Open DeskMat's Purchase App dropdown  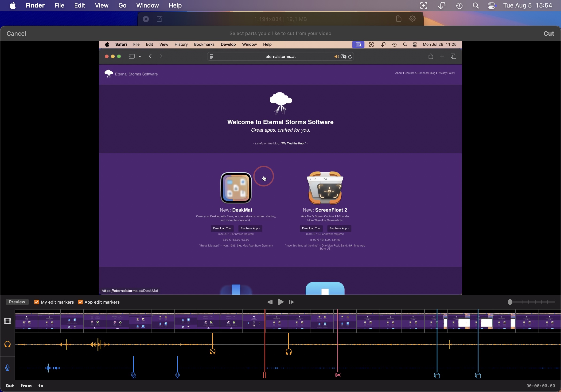250,228
